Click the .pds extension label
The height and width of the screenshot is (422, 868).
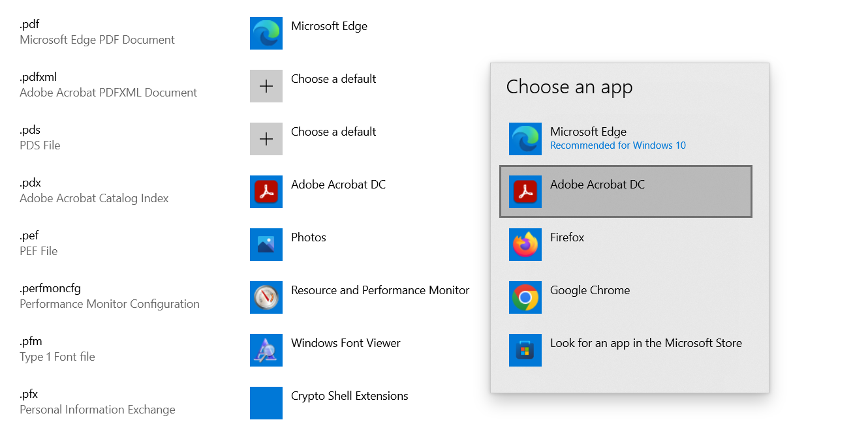point(30,130)
